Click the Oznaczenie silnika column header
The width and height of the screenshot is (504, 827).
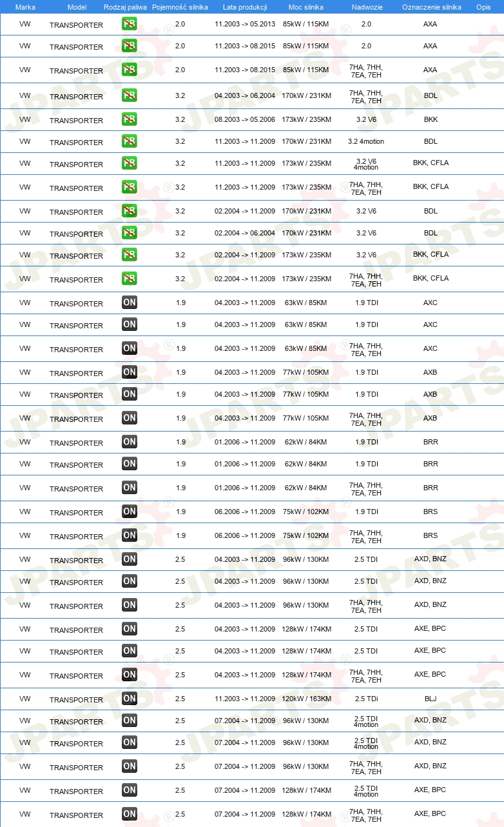[x=431, y=7]
